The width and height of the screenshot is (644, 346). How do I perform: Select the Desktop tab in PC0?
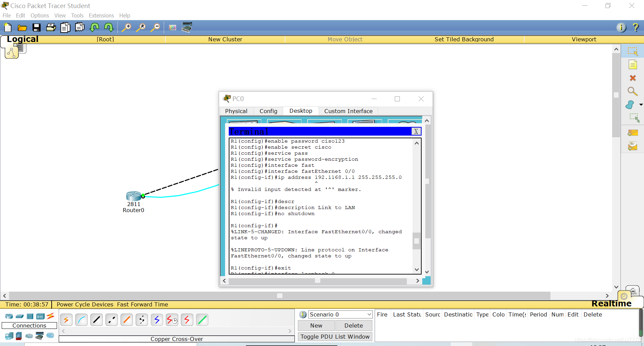coord(301,111)
